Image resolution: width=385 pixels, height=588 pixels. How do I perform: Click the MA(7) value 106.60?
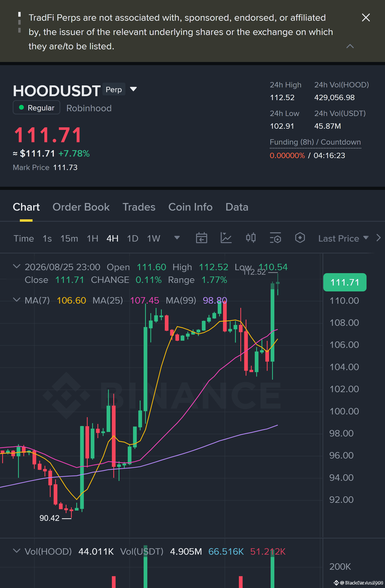tap(71, 300)
